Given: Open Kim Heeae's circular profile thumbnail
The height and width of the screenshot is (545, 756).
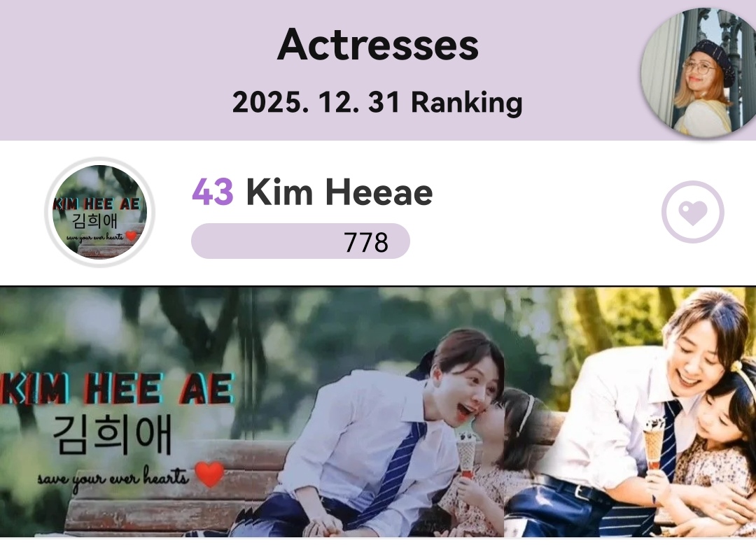Looking at the screenshot, I should click(x=100, y=212).
